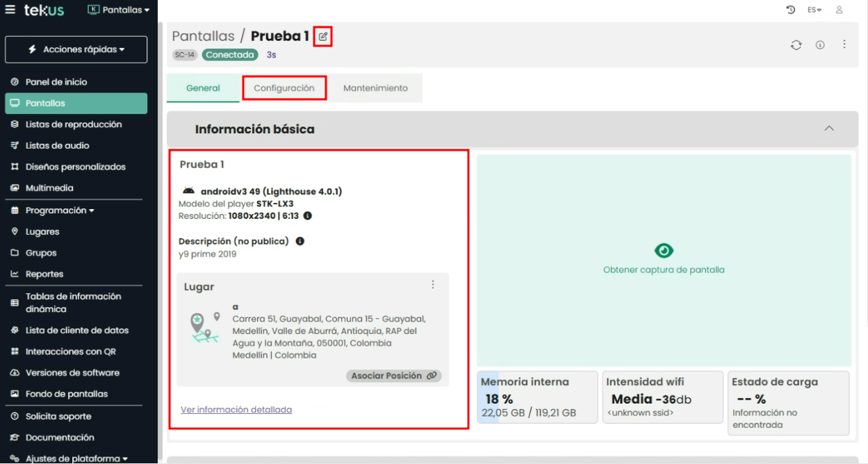Click info icon next to resolution
Viewport: 868px width, 464px height.
click(x=307, y=216)
